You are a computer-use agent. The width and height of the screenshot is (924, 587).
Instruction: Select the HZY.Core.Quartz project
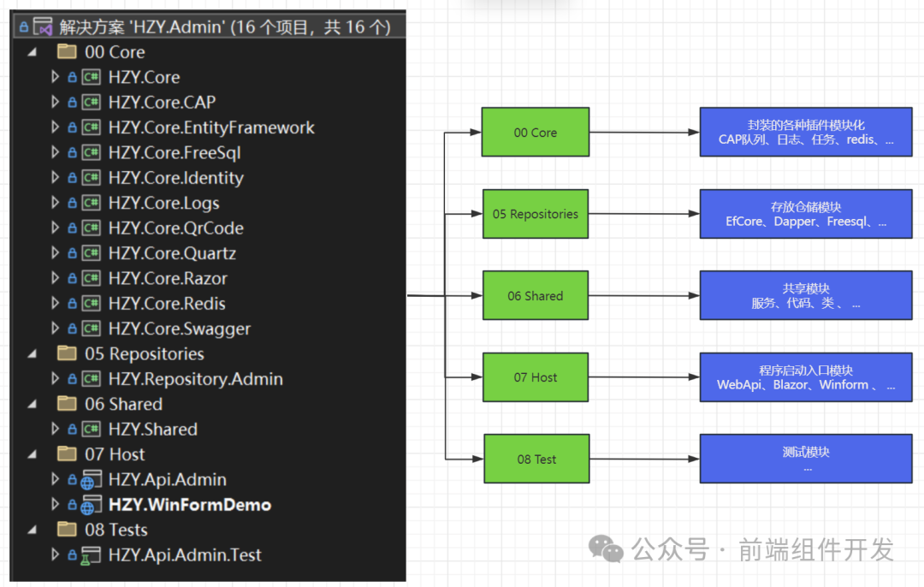pos(173,253)
